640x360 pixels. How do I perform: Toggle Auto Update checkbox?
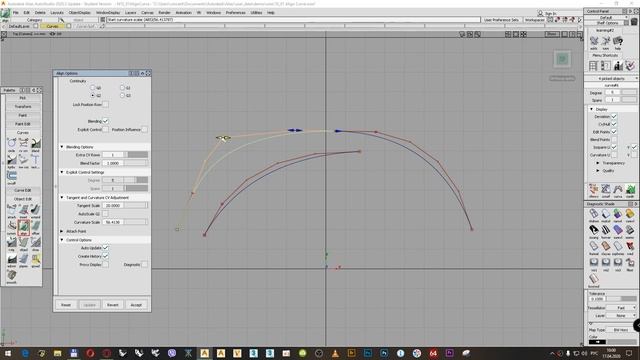pyautogui.click(x=105, y=248)
